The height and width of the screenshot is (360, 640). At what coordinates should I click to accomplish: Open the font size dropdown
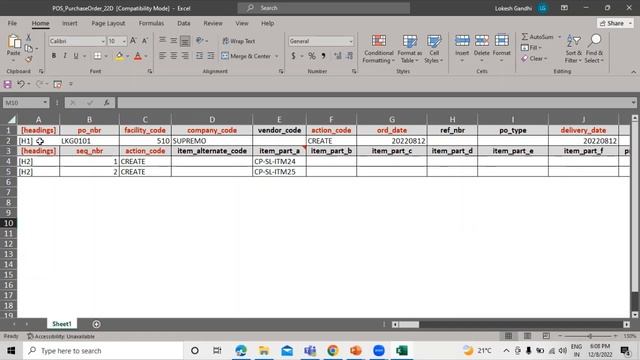[x=124, y=41]
